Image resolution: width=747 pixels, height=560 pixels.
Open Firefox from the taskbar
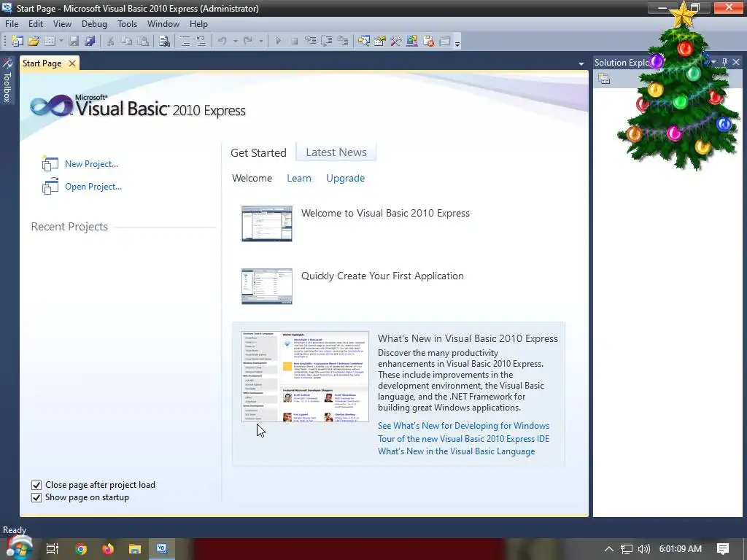108,549
